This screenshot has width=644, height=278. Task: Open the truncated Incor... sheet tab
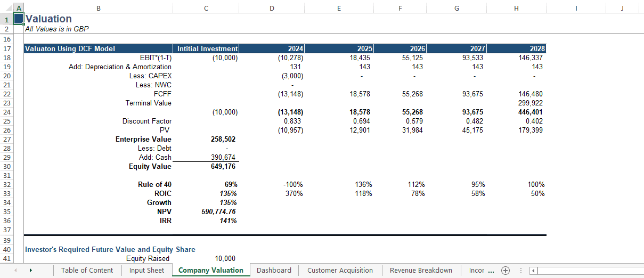pyautogui.click(x=477, y=270)
